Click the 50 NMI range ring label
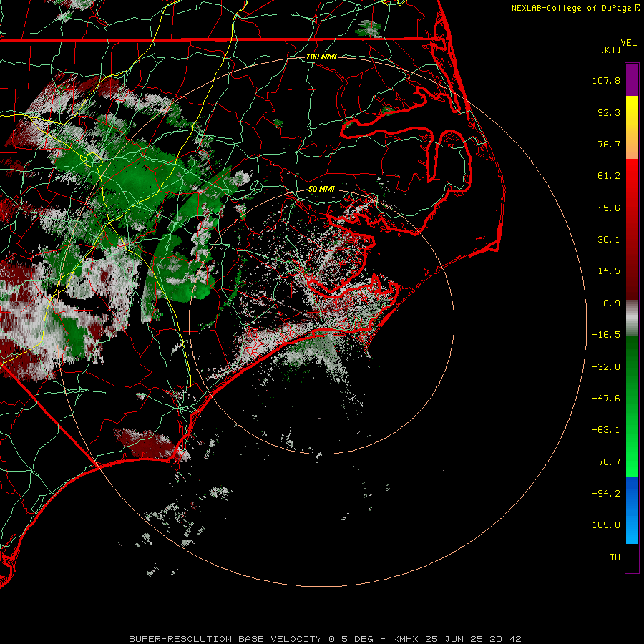Screen dimensions: 644x644 321,189
